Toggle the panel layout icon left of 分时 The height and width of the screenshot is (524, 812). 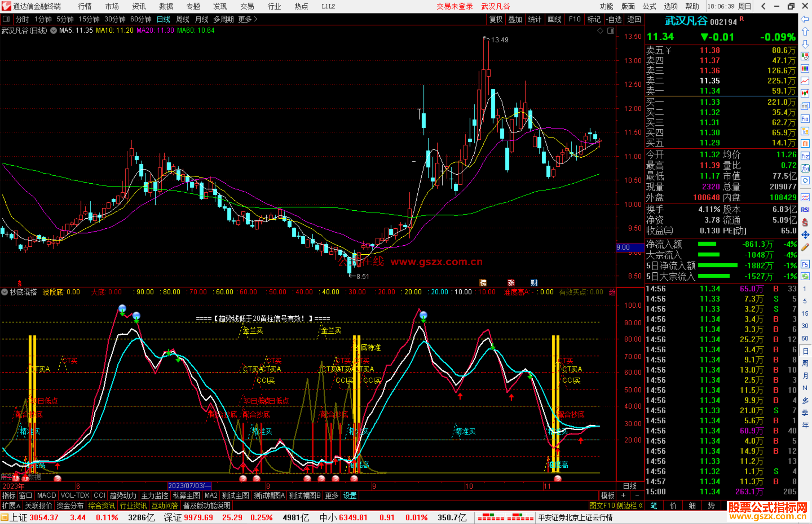click(x=6, y=19)
